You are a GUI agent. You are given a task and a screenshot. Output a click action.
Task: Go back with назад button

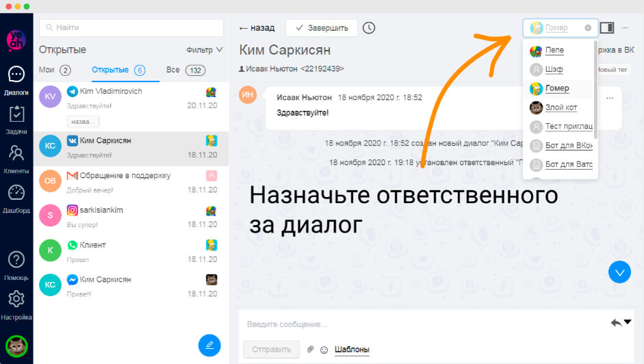pos(257,28)
